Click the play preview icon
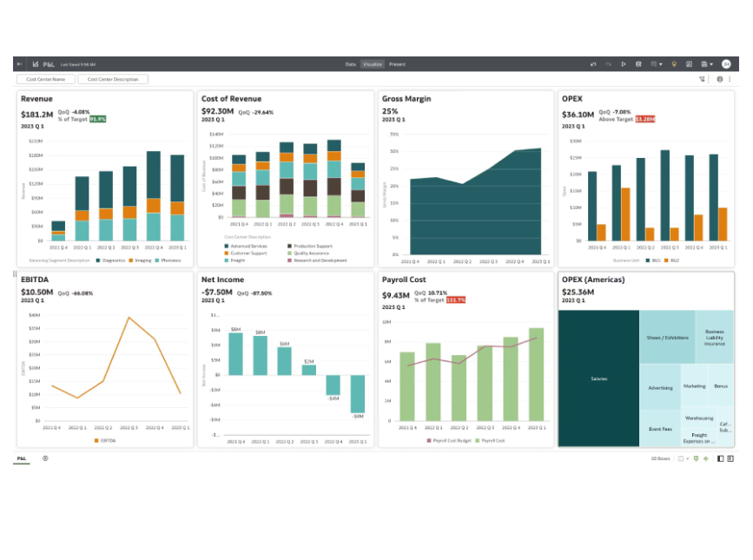Screen dimensions: 753x560 [x=624, y=64]
